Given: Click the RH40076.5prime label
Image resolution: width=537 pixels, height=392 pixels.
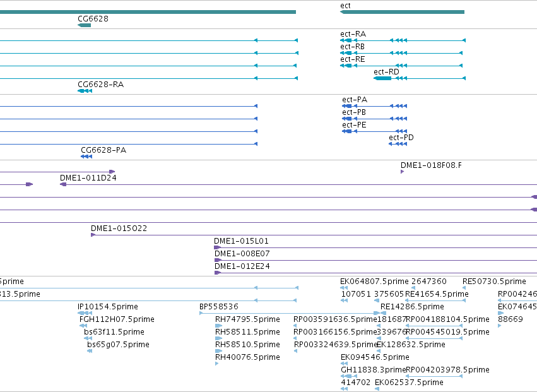Looking at the screenshot, I should pyautogui.click(x=247, y=357).
